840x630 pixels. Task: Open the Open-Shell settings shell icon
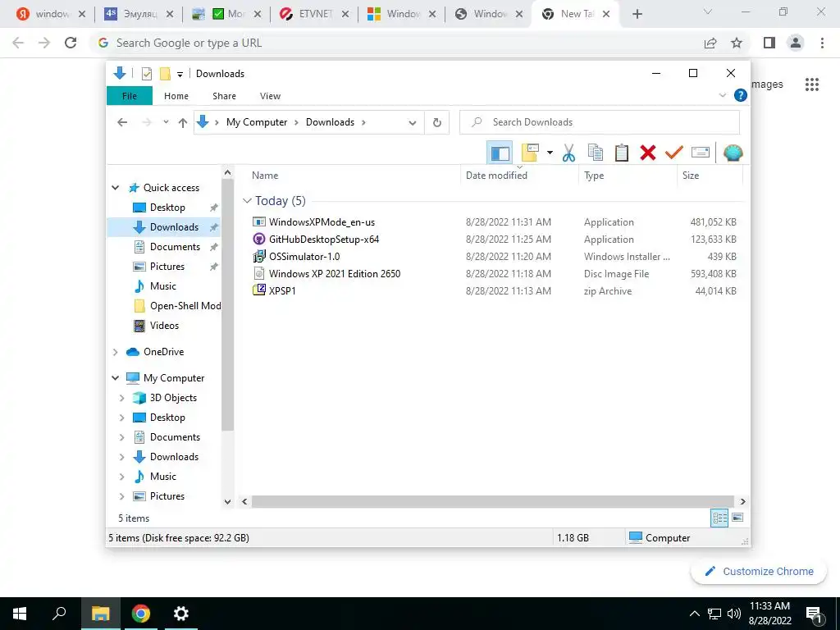click(733, 153)
